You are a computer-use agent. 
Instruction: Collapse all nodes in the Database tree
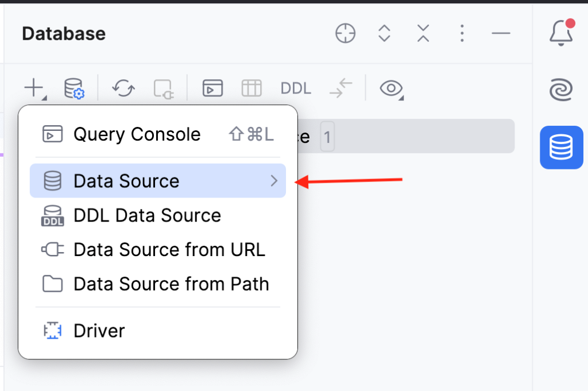click(423, 33)
